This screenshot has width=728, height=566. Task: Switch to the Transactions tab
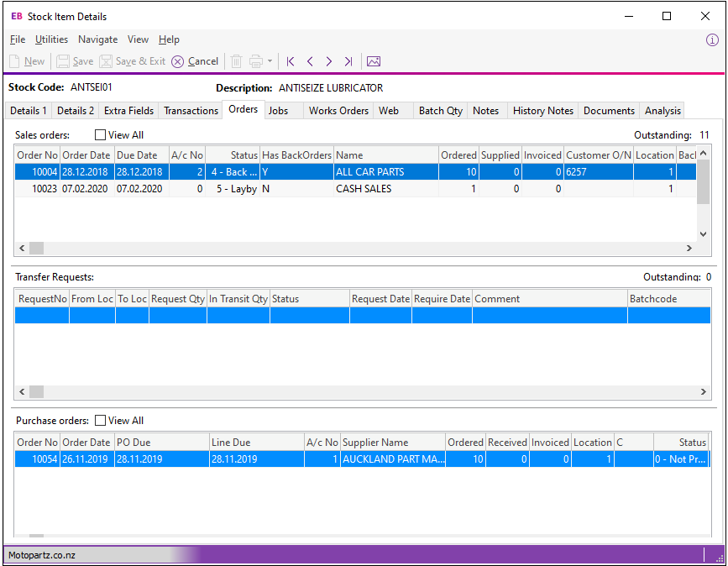191,111
